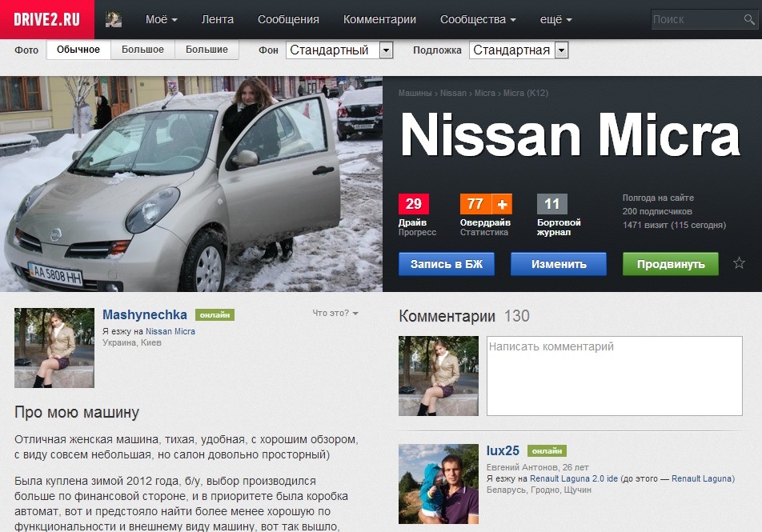This screenshot has width=762, height=532.
Task: Follow the Nissan Micra link under Mashynechka
Action: (170, 331)
